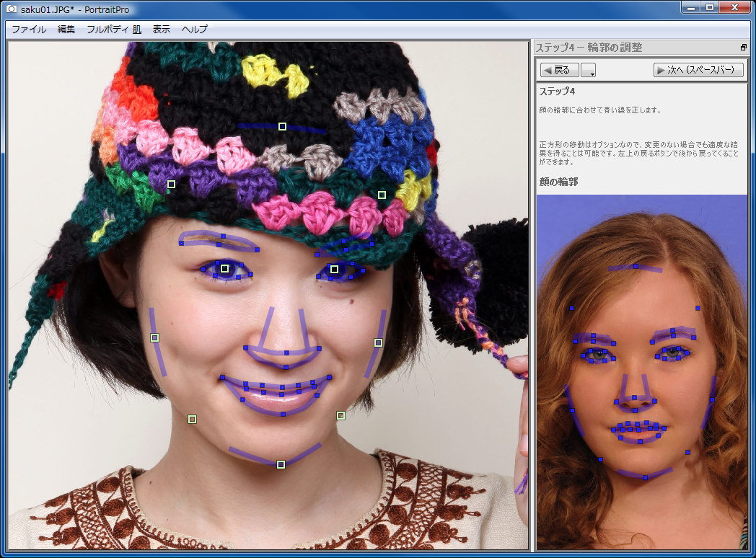Open the 表示 menu
Viewport: 756px width, 558px height.
[162, 30]
